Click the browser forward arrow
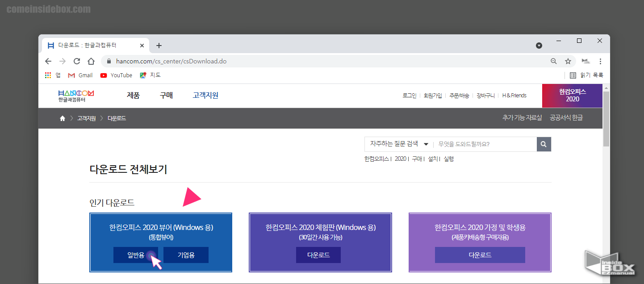The image size is (644, 284). [63, 61]
